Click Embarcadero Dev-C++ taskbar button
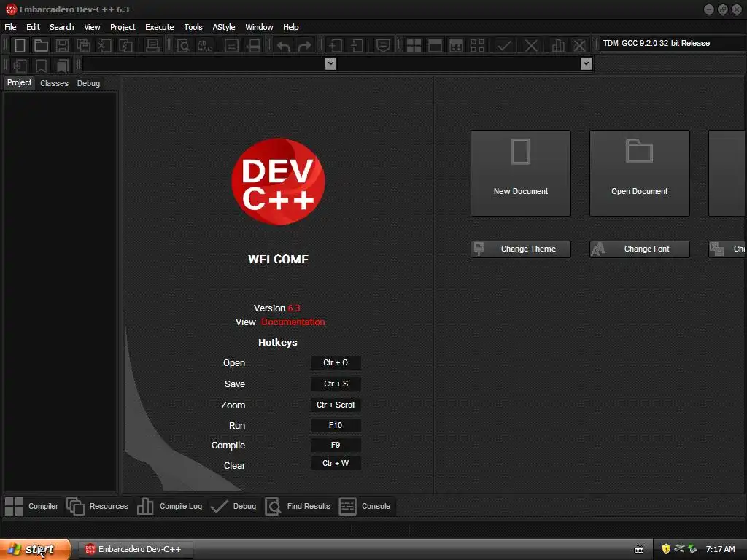 click(x=135, y=550)
